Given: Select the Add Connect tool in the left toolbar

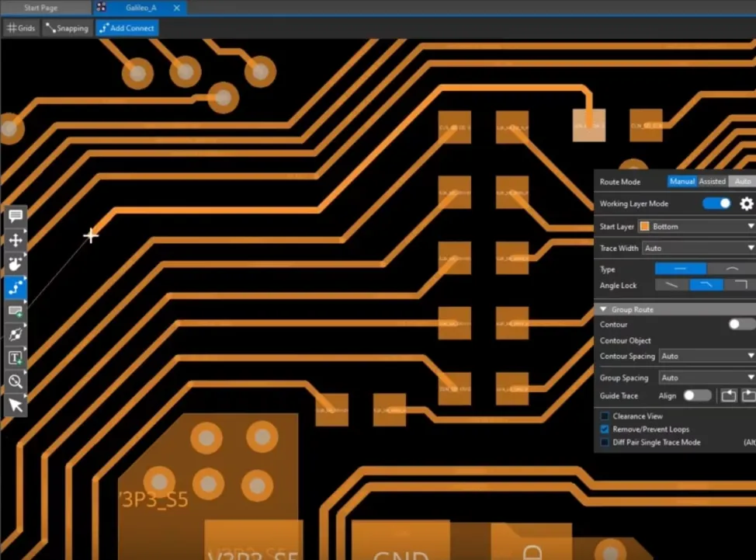Looking at the screenshot, I should (x=16, y=287).
